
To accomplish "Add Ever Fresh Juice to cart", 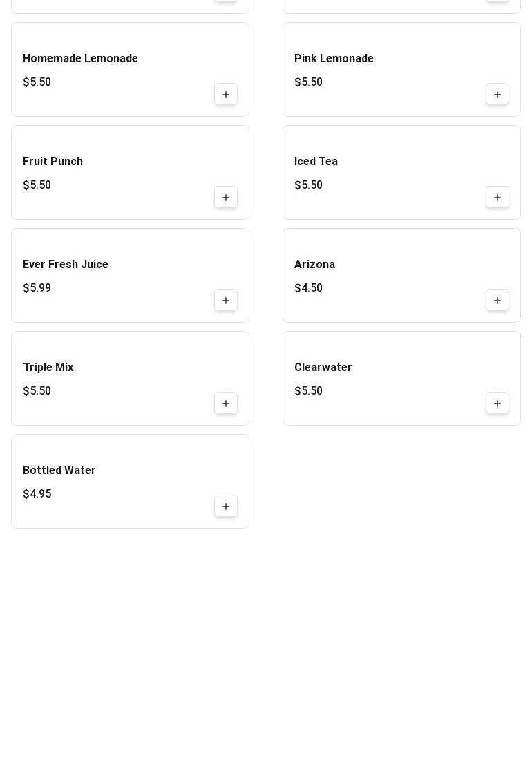I will pos(226,301).
